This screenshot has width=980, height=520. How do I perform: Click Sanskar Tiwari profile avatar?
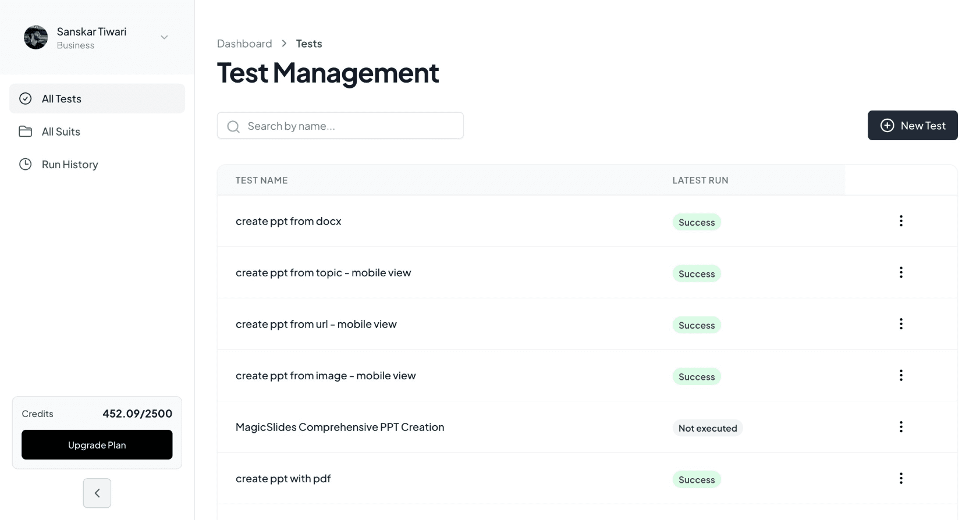[35, 37]
